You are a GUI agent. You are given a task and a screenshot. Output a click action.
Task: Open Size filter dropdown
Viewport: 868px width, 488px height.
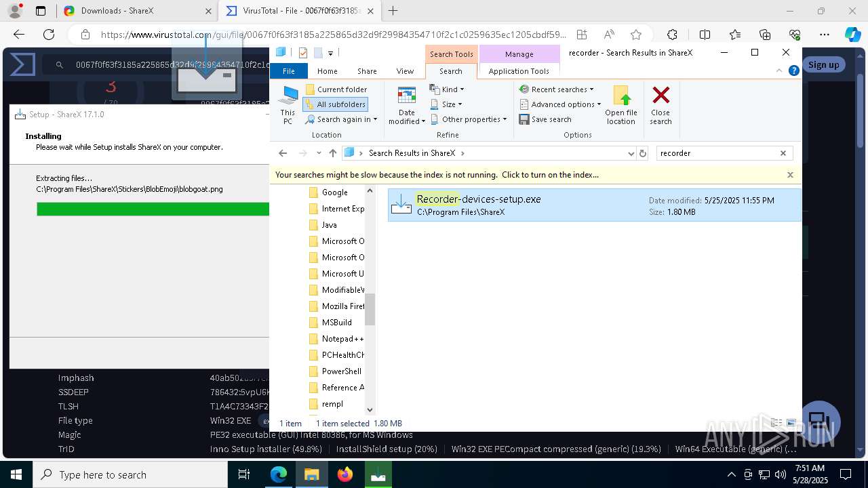coord(446,104)
